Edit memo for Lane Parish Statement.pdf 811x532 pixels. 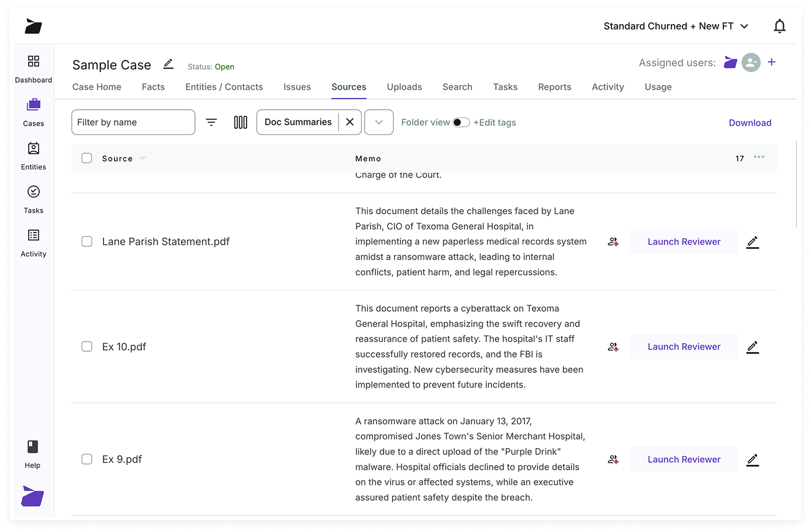pyautogui.click(x=752, y=242)
